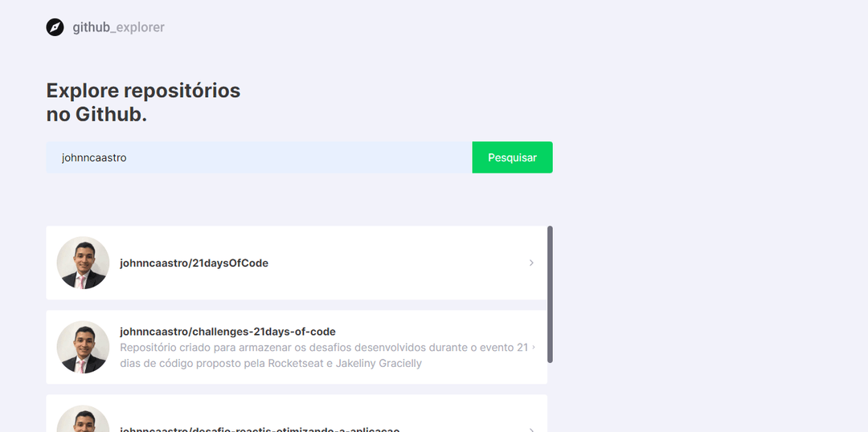Click the empty right side of the search input
Screen dimensions: 868x432
point(360,157)
